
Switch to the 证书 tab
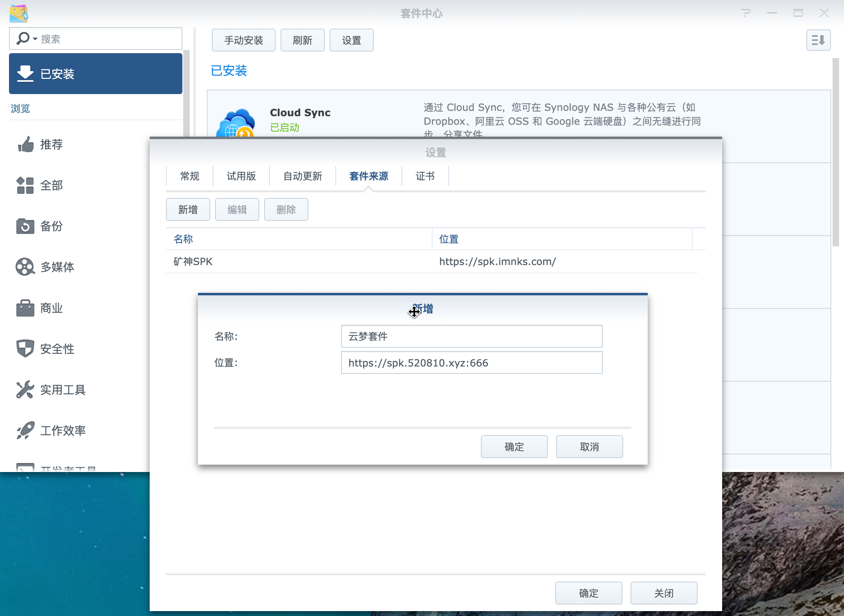pos(425,176)
